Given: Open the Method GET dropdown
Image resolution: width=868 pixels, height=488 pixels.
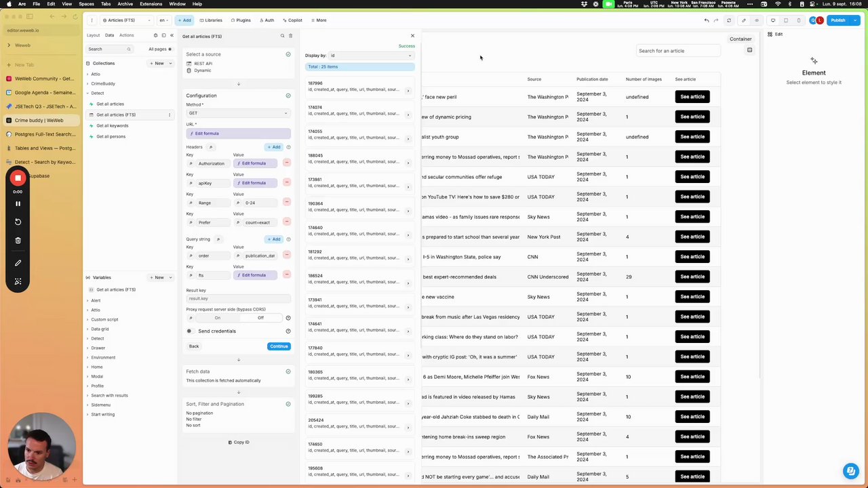Looking at the screenshot, I should [x=238, y=113].
